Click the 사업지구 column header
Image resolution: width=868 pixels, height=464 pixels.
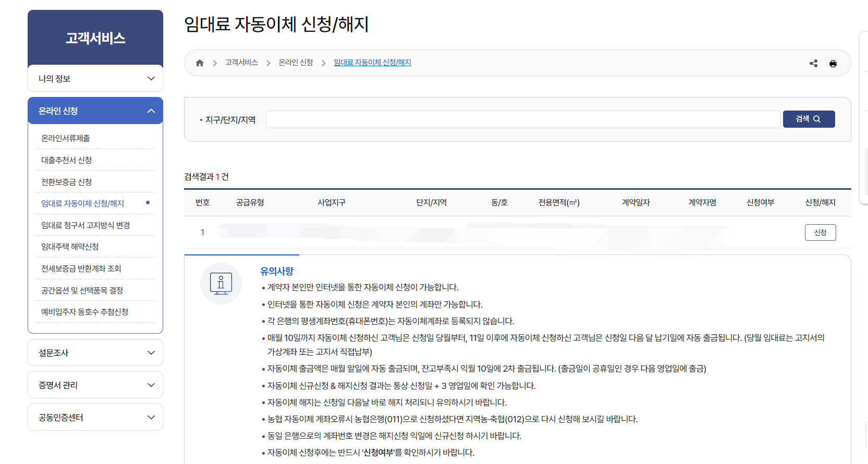332,202
